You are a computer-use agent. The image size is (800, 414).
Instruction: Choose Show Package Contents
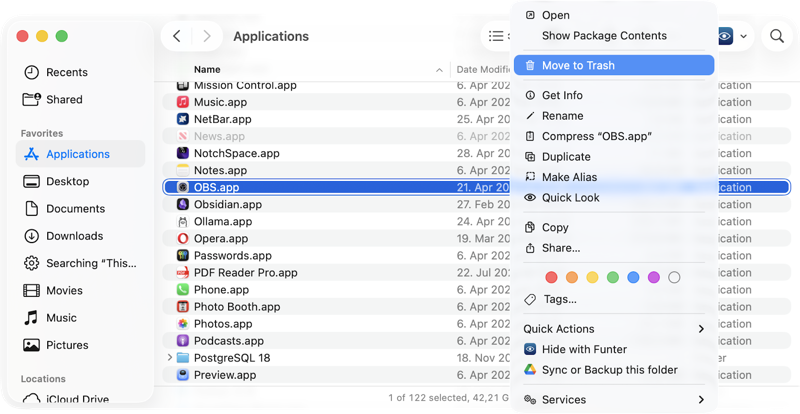(x=614, y=36)
